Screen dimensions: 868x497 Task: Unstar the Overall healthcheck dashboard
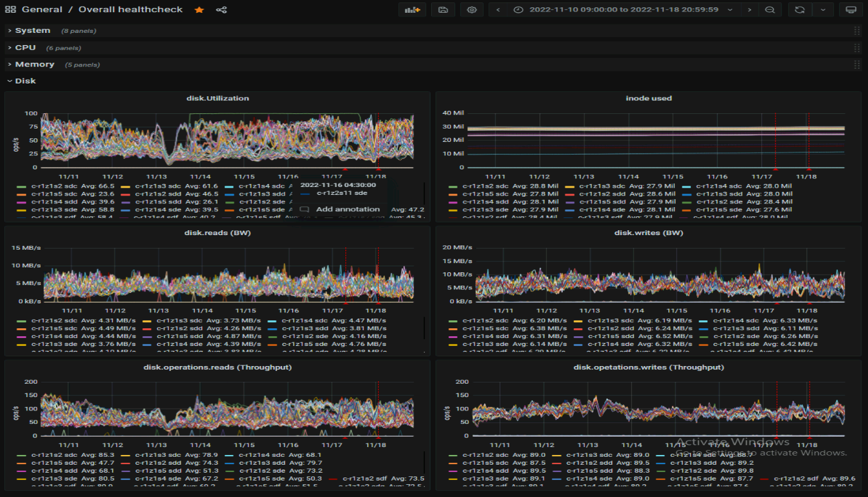click(199, 10)
